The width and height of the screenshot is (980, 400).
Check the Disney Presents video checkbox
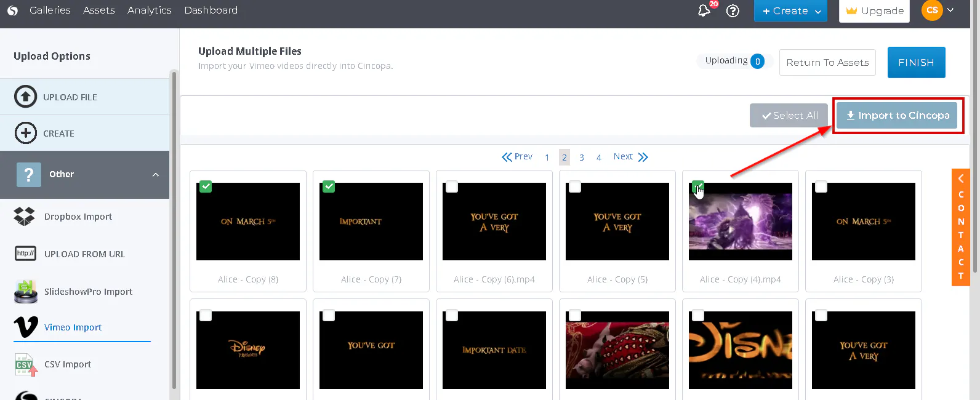206,315
